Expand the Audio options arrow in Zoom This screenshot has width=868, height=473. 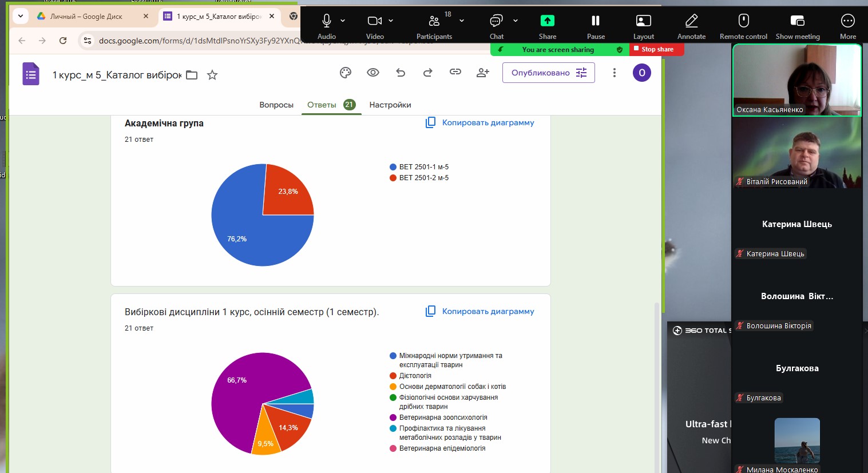(x=343, y=21)
